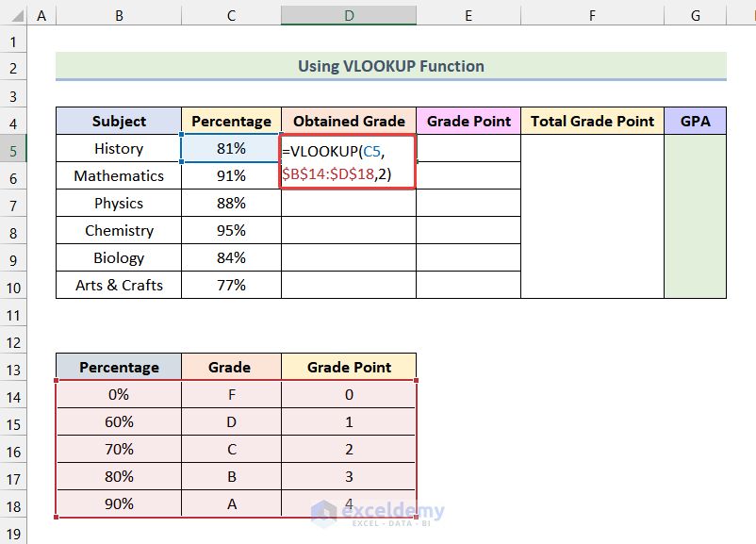The image size is (756, 544).
Task: Click the 60% cell in lookup table
Action: point(119,422)
